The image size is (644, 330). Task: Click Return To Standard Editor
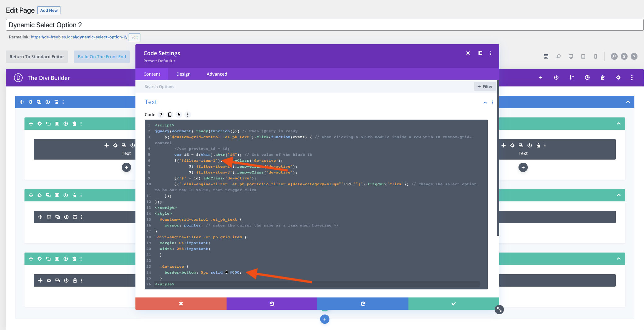[x=37, y=57]
